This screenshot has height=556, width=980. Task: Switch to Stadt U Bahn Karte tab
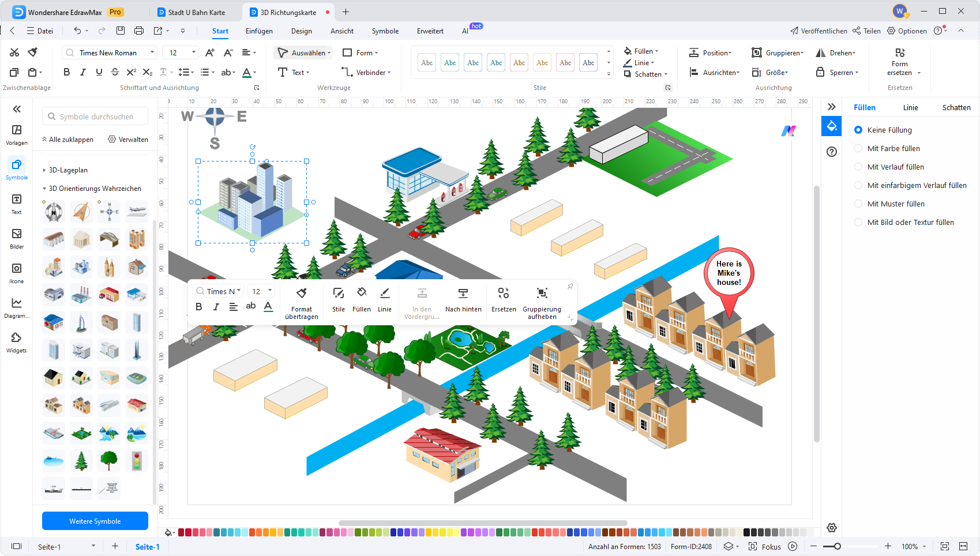197,12
